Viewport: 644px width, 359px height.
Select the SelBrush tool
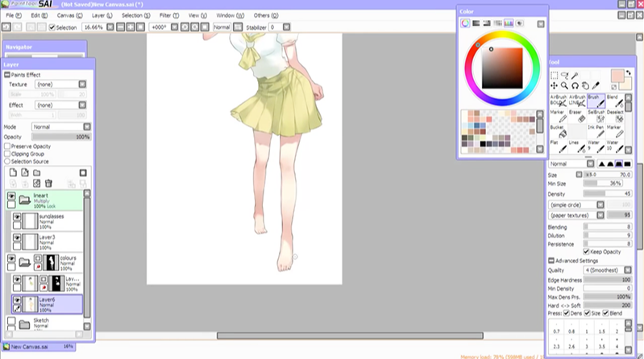coord(595,117)
